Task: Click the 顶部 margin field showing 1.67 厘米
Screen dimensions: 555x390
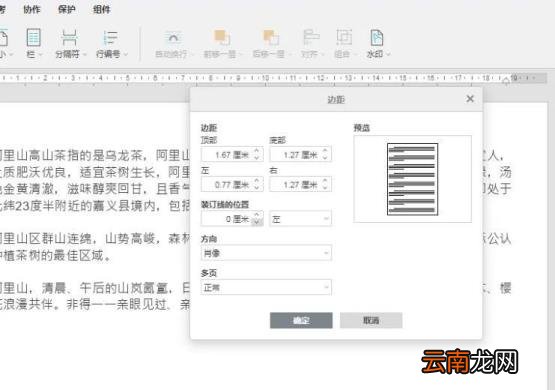Action: [232, 155]
